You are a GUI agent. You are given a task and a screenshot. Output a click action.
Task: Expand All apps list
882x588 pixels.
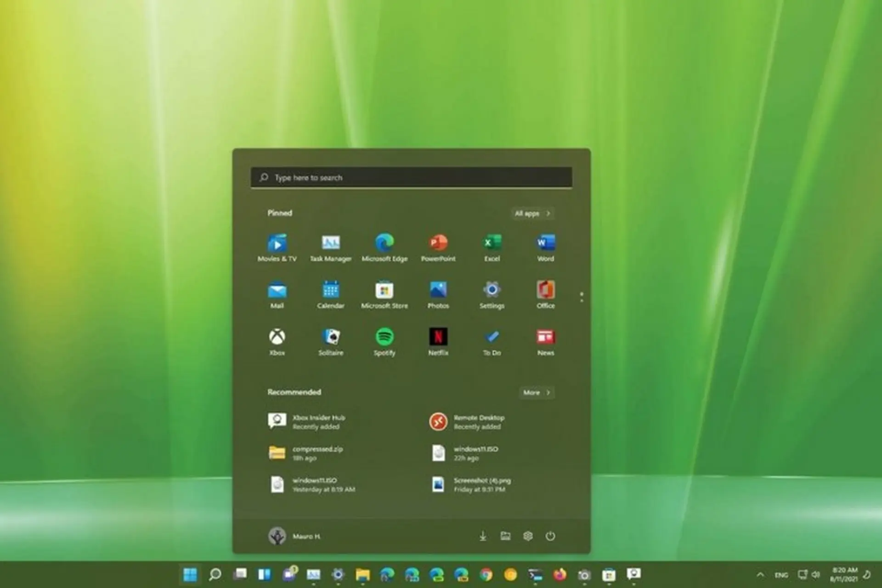coord(532,213)
